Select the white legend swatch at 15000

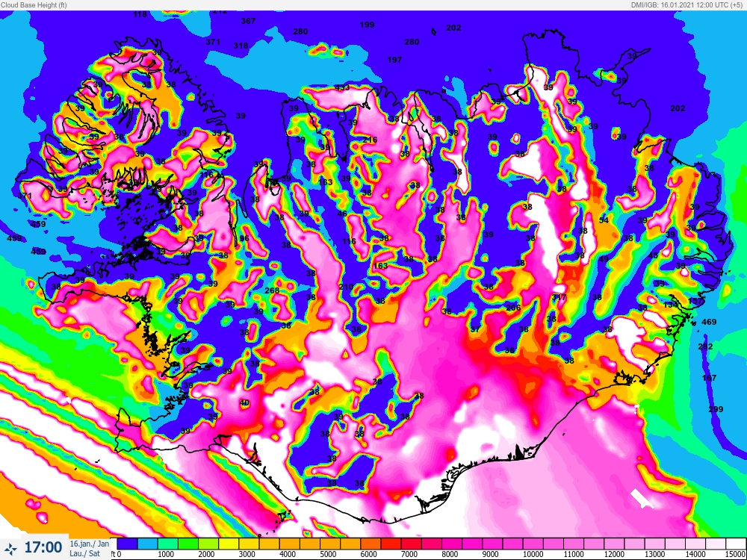coord(736,544)
